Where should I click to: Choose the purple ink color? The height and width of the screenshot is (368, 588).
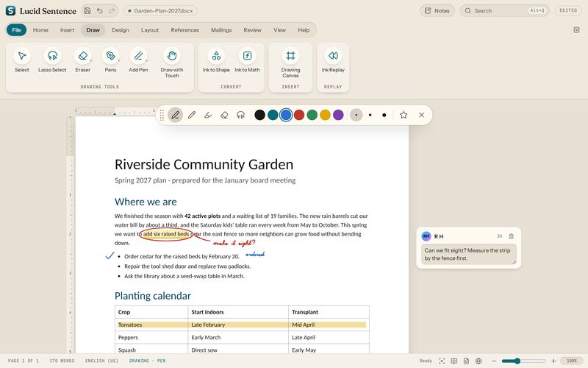[x=338, y=115]
